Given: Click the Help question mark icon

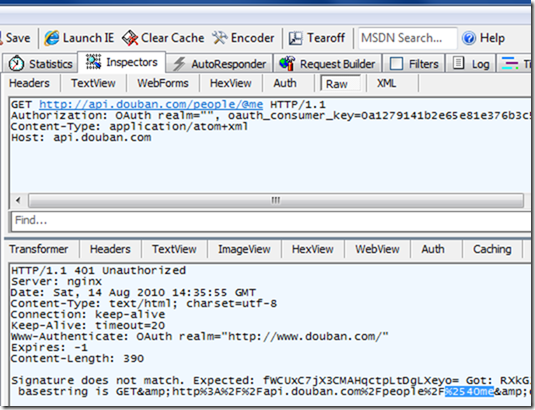Looking at the screenshot, I should pos(469,38).
